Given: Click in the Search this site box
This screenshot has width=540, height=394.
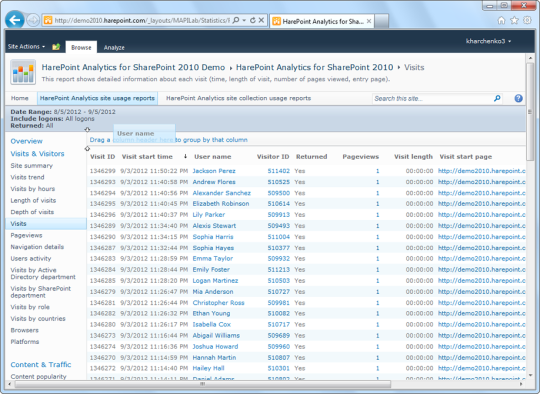Looking at the screenshot, I should click(x=433, y=98).
